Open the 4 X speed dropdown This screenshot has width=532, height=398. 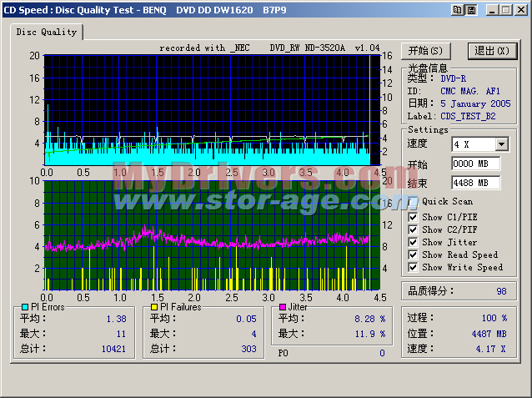pos(501,144)
